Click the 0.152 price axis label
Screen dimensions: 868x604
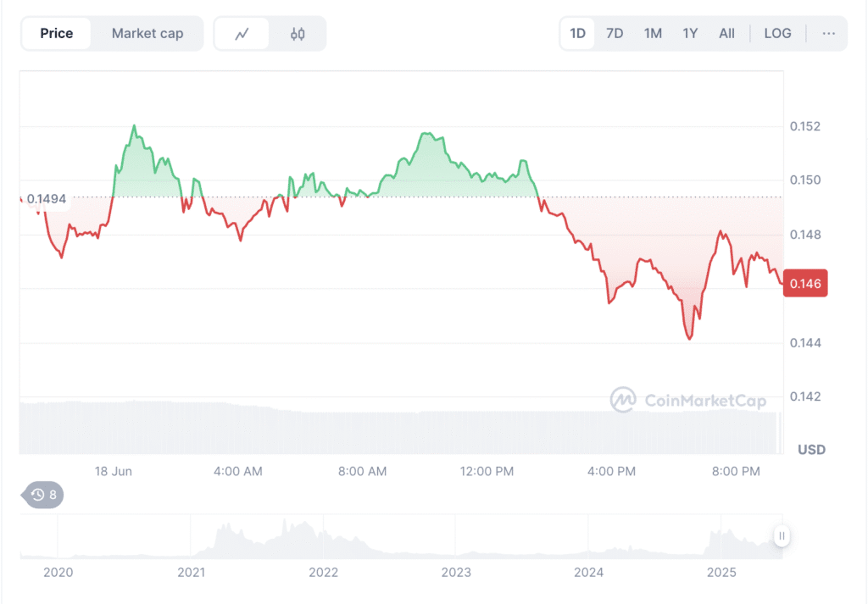pyautogui.click(x=805, y=126)
